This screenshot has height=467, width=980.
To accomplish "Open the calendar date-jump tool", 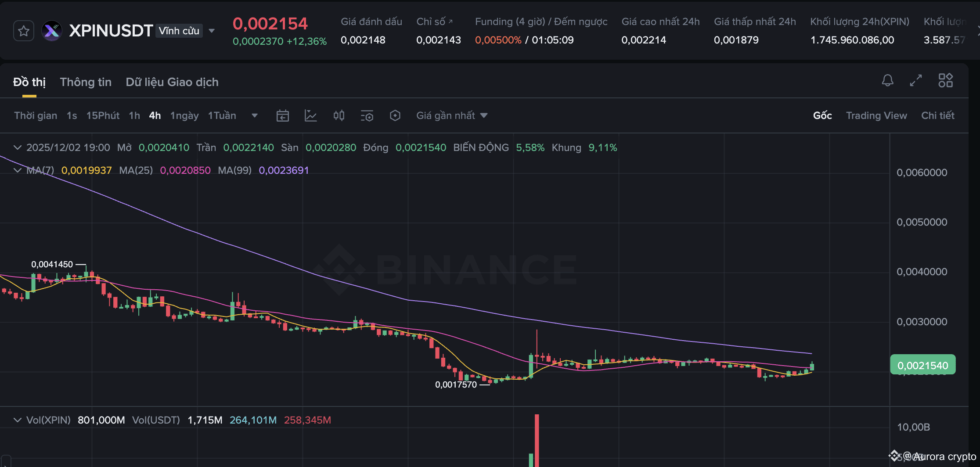I will pos(283,115).
